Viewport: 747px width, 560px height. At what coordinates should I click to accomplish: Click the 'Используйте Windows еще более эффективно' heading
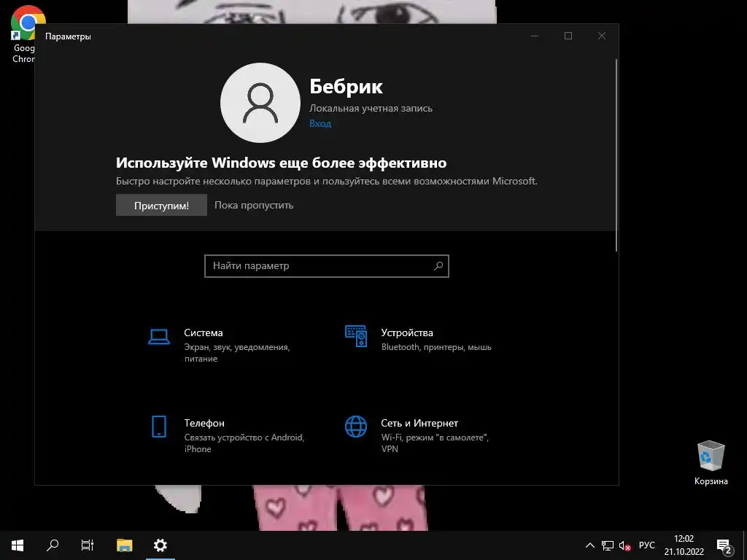pyautogui.click(x=281, y=163)
